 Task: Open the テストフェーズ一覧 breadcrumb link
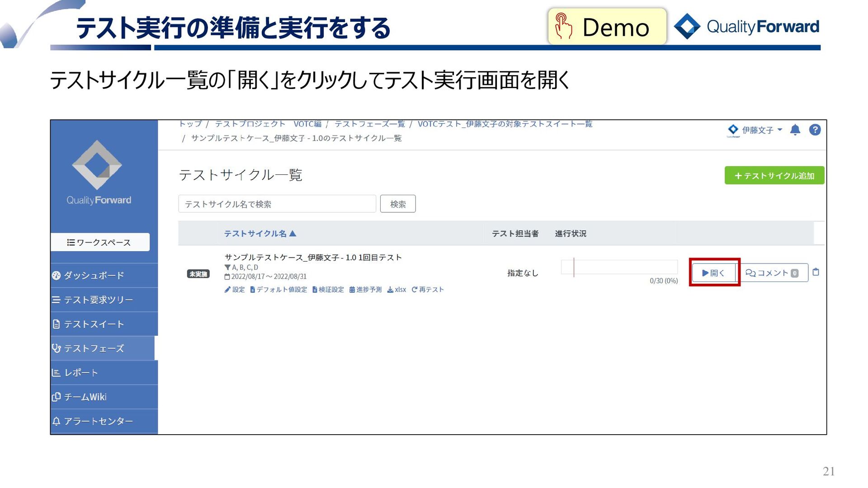coord(369,124)
